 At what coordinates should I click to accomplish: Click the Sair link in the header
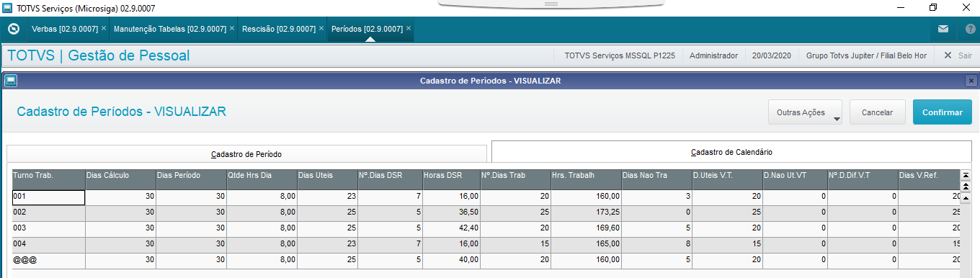pyautogui.click(x=965, y=55)
